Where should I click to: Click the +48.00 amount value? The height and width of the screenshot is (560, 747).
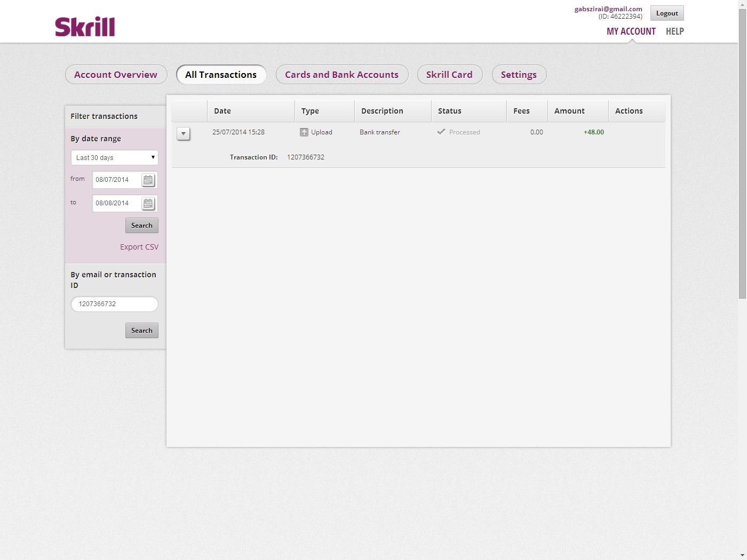[x=594, y=132]
